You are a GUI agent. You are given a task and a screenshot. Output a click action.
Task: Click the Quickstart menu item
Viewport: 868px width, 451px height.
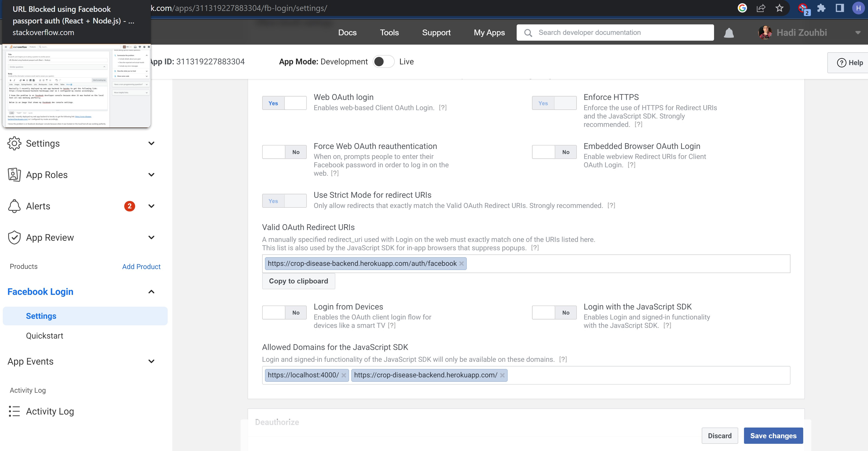tap(45, 336)
